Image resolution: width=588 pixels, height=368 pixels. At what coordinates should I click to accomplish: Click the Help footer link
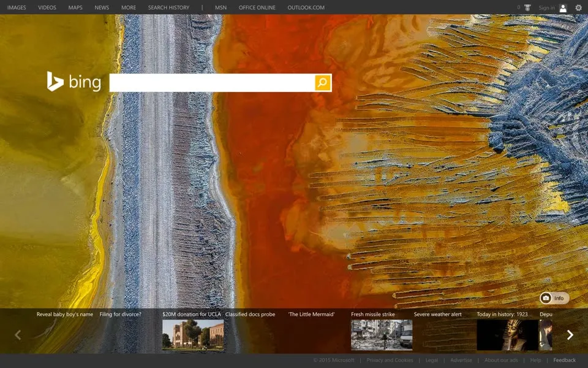coord(535,360)
